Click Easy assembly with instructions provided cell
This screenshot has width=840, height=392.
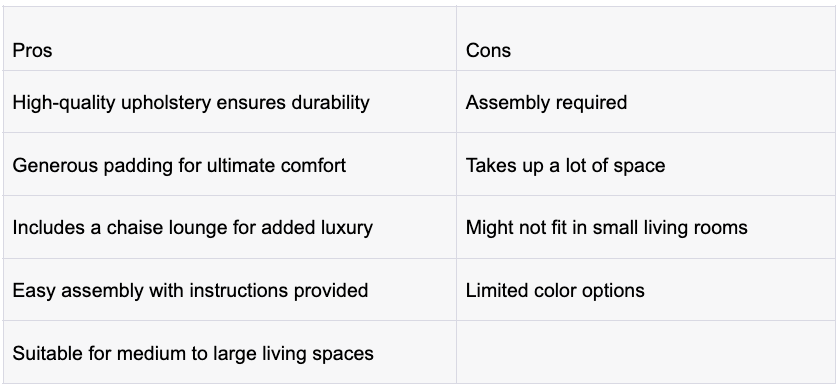[230, 290]
